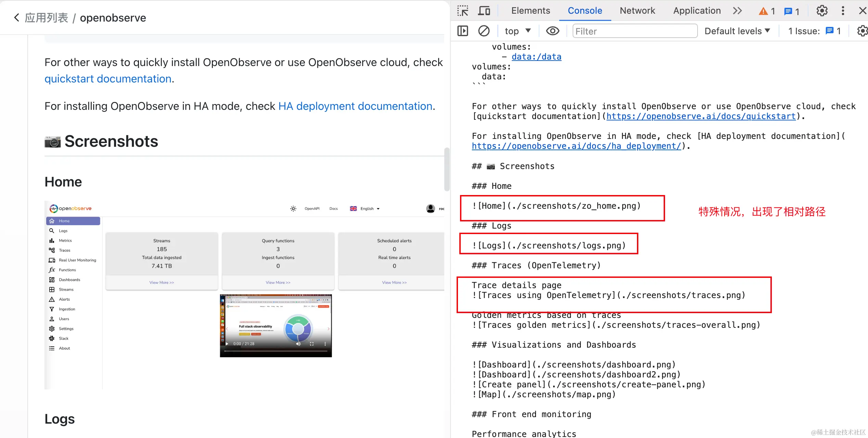The image size is (868, 438).
Task: Go back using the left chevron arrow
Action: [x=16, y=17]
